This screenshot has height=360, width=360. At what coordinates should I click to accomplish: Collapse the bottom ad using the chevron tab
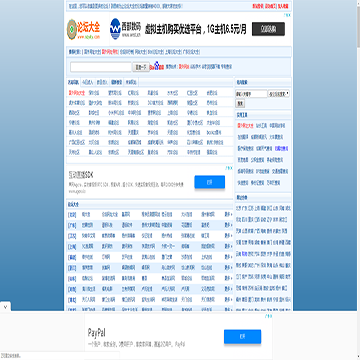click(x=5, y=306)
